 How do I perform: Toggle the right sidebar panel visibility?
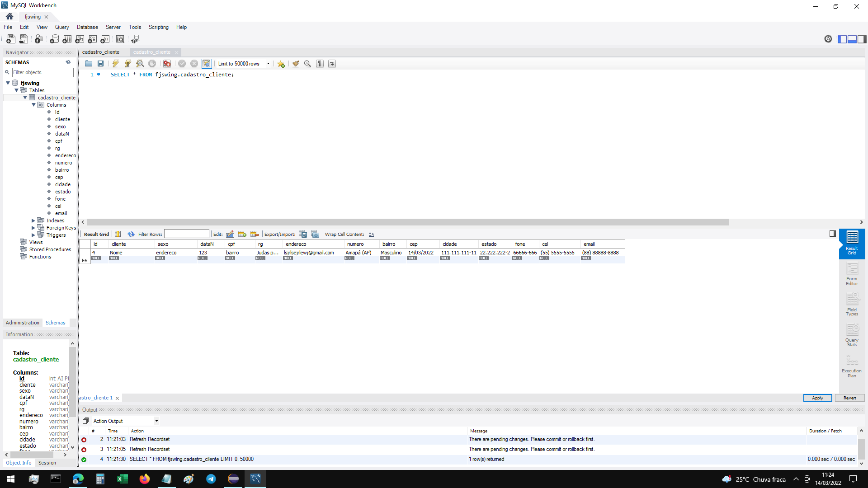(x=862, y=39)
